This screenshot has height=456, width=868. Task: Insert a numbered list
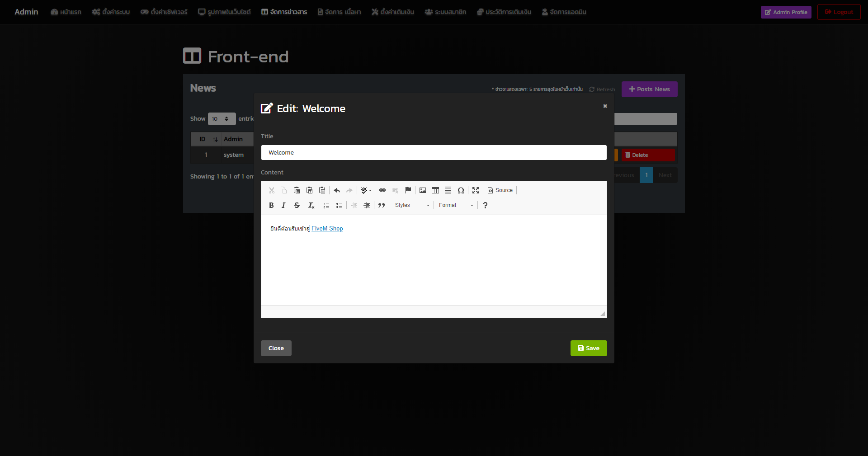point(326,205)
